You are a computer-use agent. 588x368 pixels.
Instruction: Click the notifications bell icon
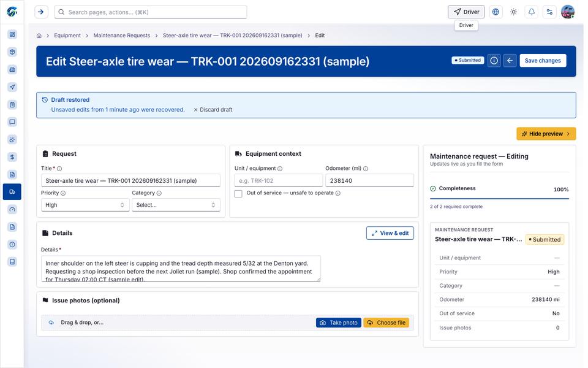[x=532, y=12]
